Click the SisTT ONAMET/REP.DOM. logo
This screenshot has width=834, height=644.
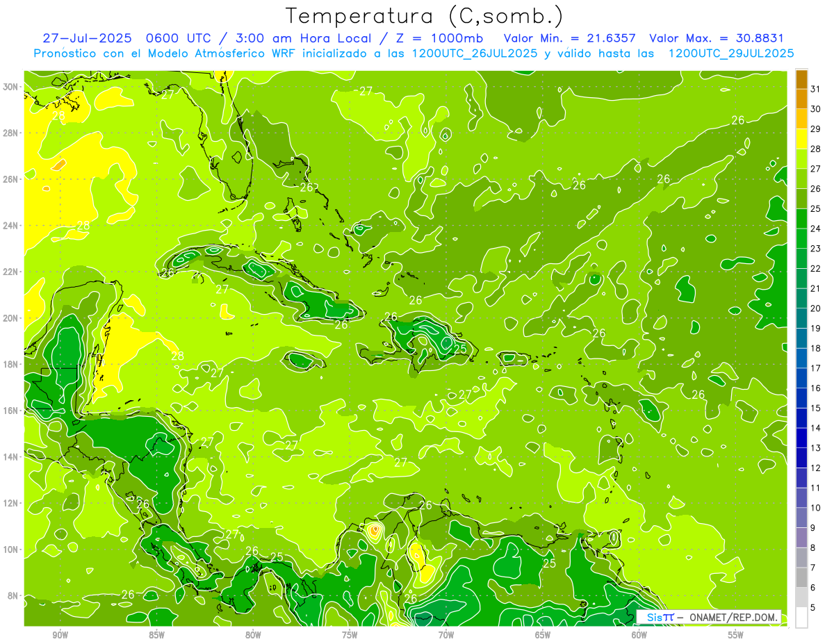[708, 617]
